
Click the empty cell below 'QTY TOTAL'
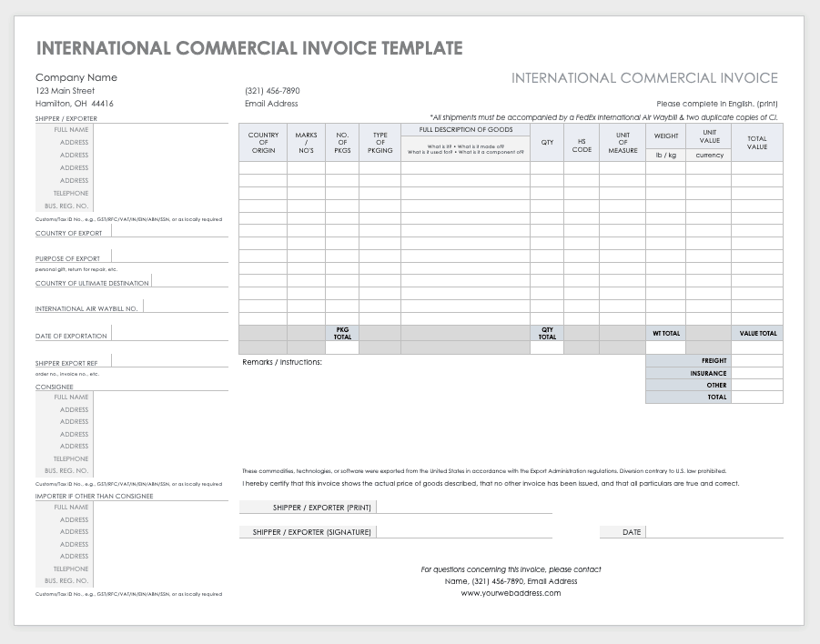547,347
